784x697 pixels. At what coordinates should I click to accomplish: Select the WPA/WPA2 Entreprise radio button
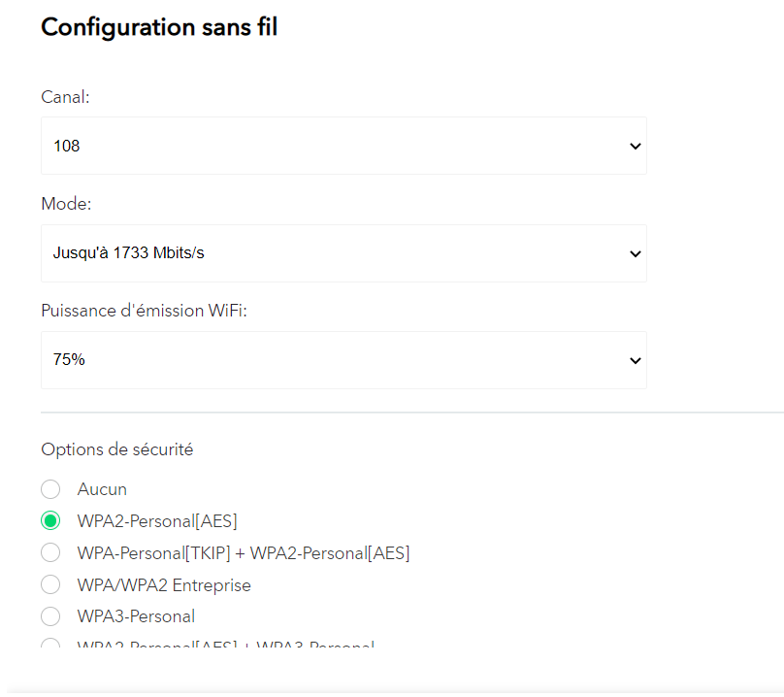pos(50,585)
